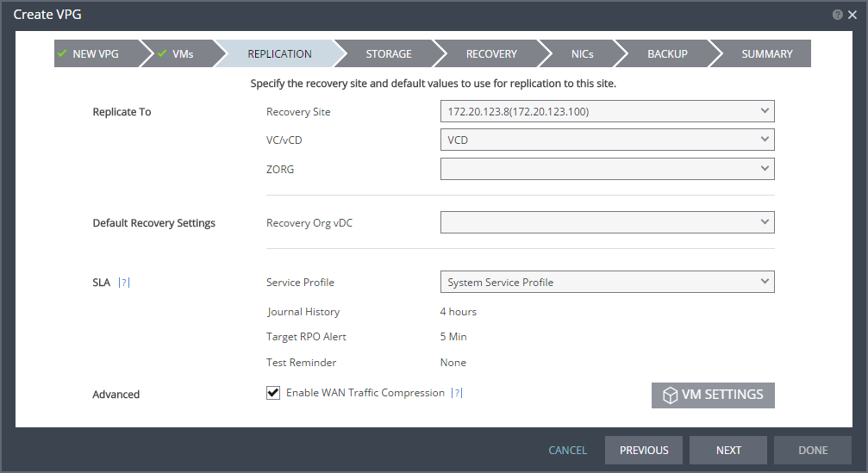Open the VC/vCD dropdown
This screenshot has height=473, width=868.
click(x=608, y=140)
